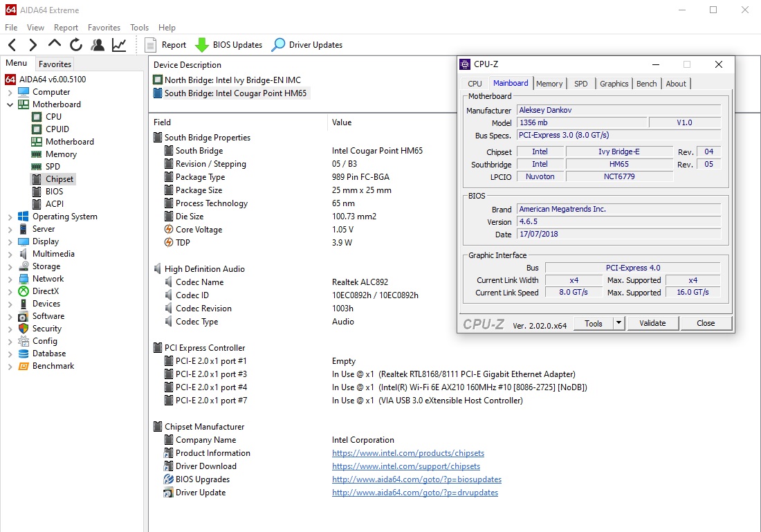
Task: Click the Devices icon in tree
Action: coord(24,304)
